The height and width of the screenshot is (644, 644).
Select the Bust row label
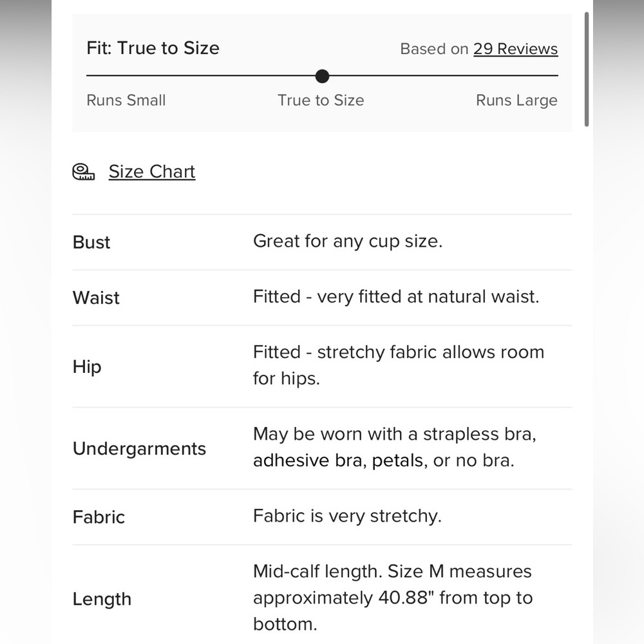91,242
